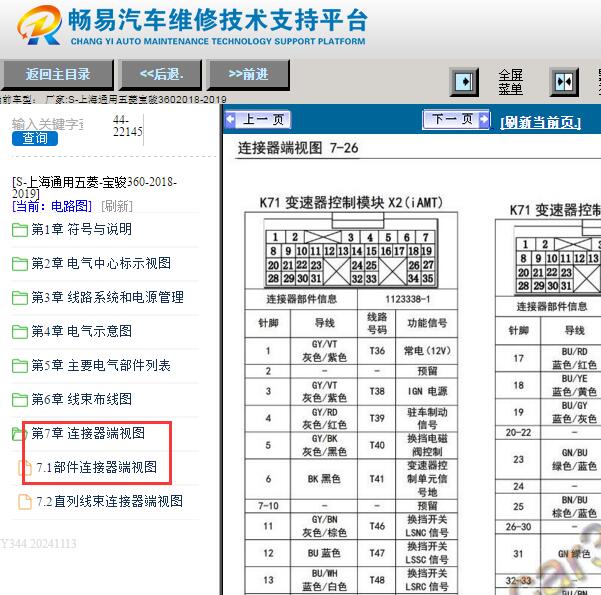Focus the 输入关键字 search field
Screen dimensions: 601x595
[x=48, y=124]
